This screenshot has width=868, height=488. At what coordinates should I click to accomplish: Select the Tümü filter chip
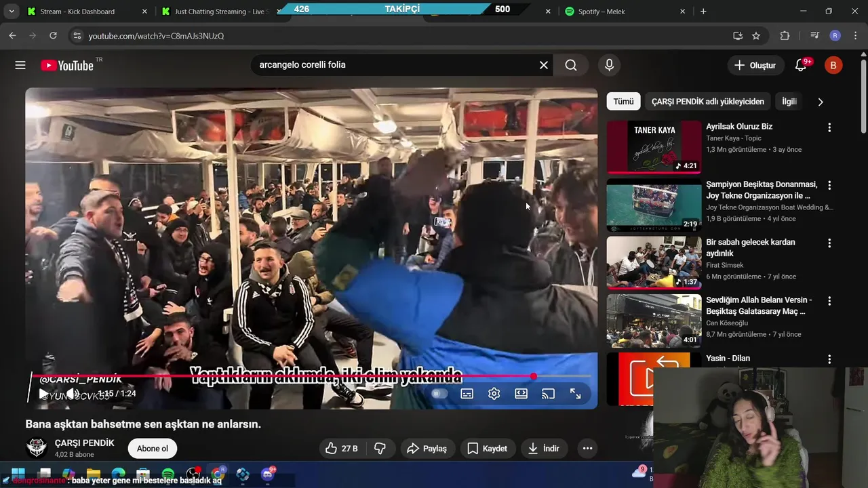(x=623, y=102)
